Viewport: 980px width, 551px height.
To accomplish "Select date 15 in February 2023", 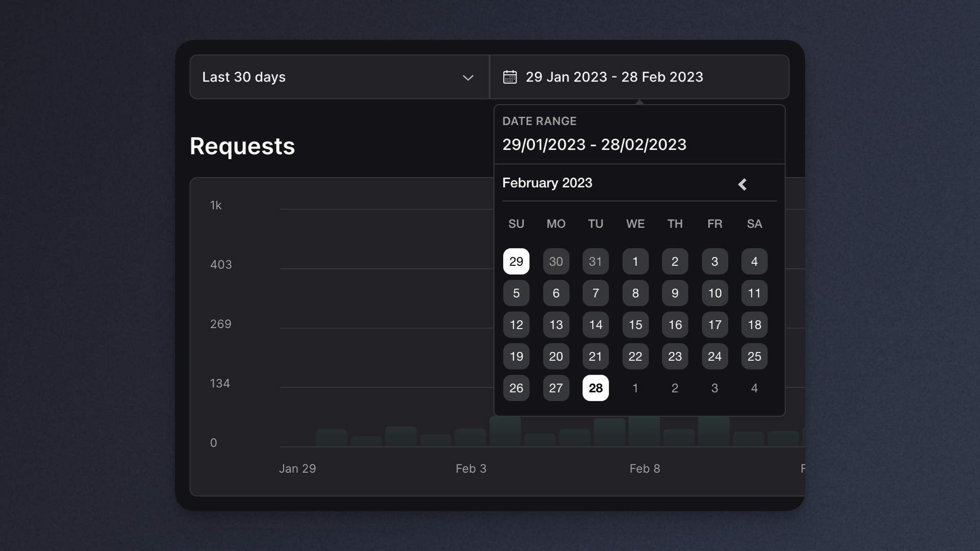I will 635,324.
